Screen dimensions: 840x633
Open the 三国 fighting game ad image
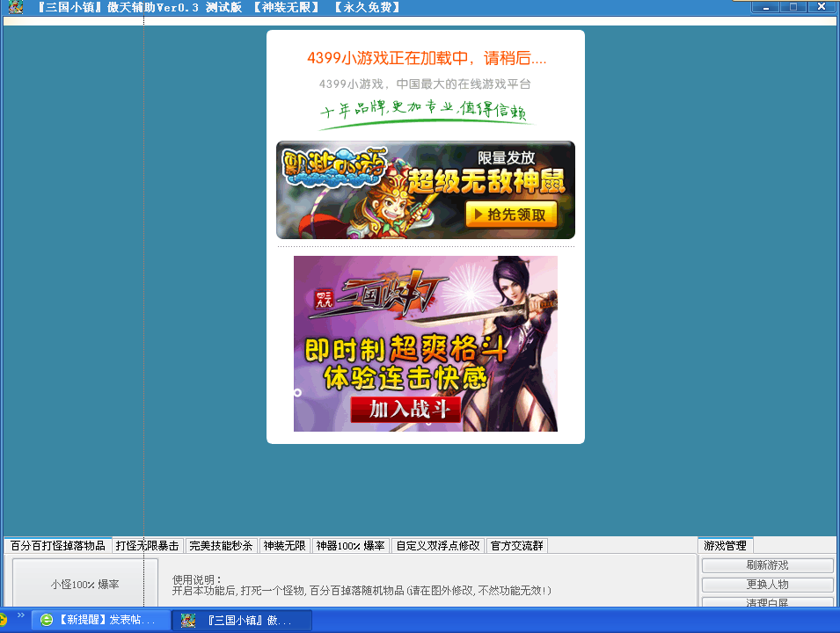click(426, 344)
